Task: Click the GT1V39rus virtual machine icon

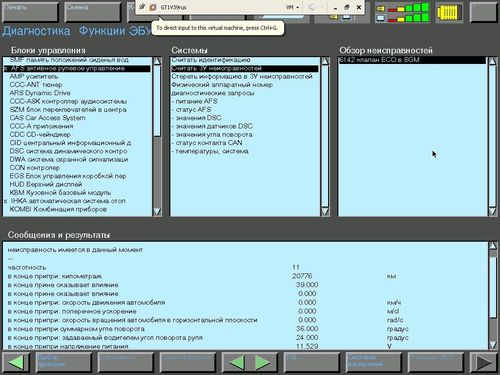Action: click(153, 7)
